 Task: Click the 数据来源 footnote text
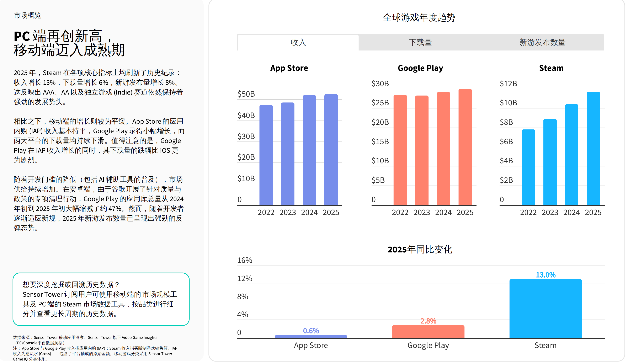tap(85, 340)
